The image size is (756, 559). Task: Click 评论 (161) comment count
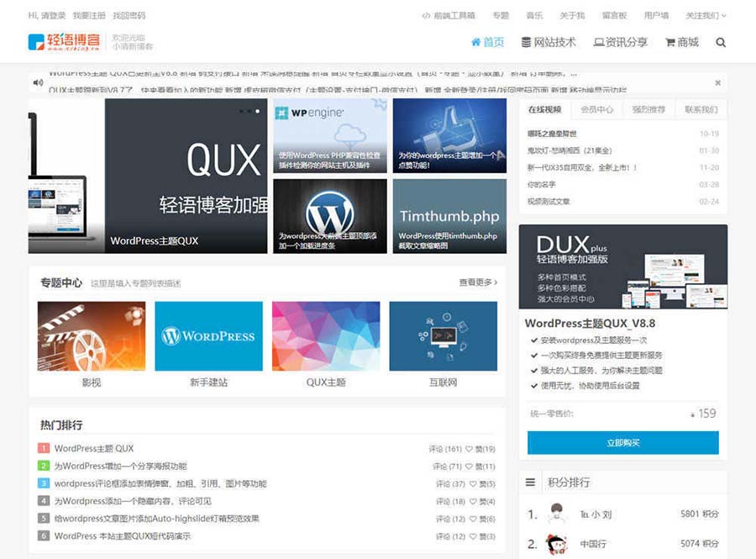coord(445,449)
